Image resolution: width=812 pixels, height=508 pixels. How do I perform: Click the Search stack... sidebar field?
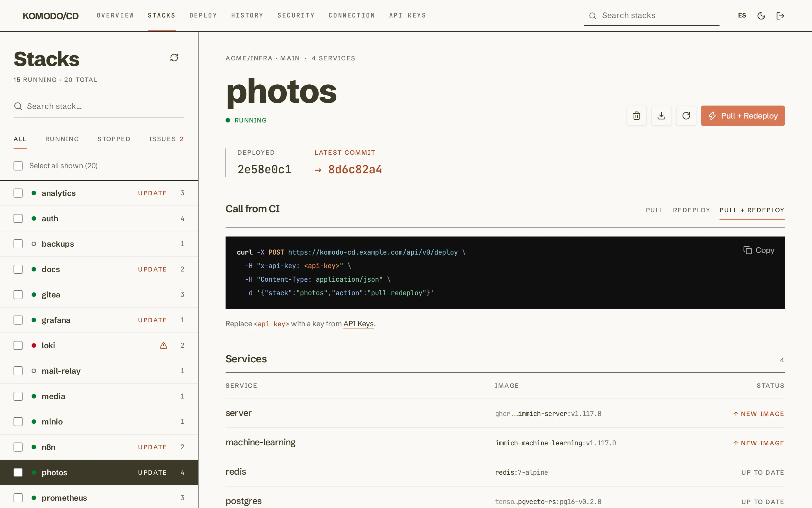click(99, 106)
